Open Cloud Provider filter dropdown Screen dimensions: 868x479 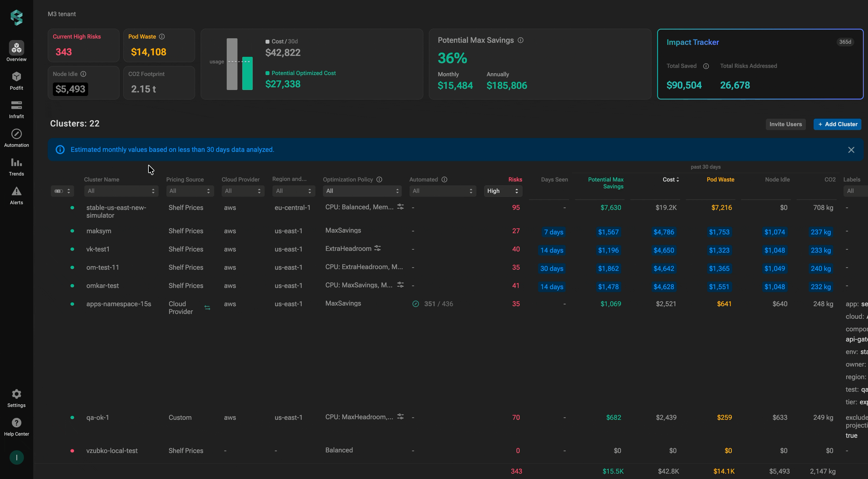[243, 191]
